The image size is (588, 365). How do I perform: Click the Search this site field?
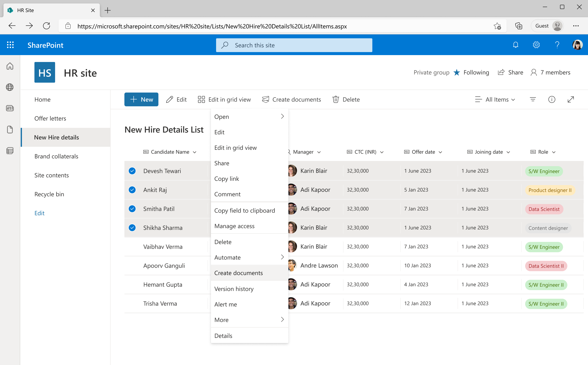click(294, 45)
